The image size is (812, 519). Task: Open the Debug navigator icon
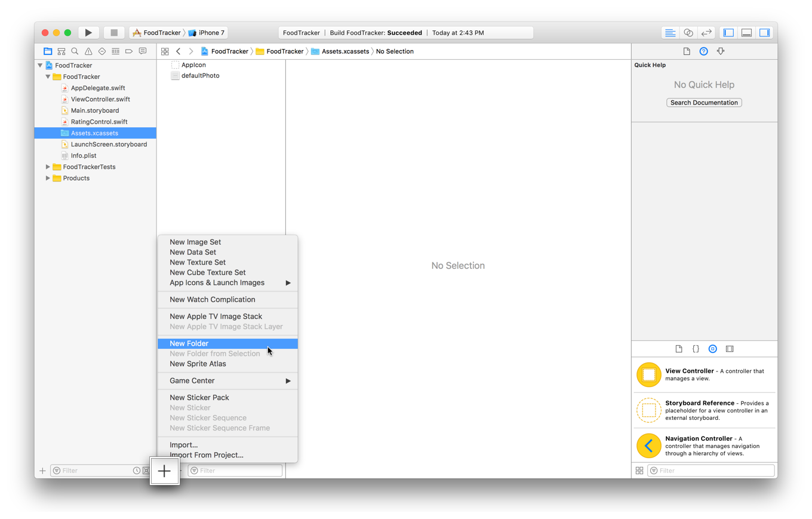tap(116, 51)
